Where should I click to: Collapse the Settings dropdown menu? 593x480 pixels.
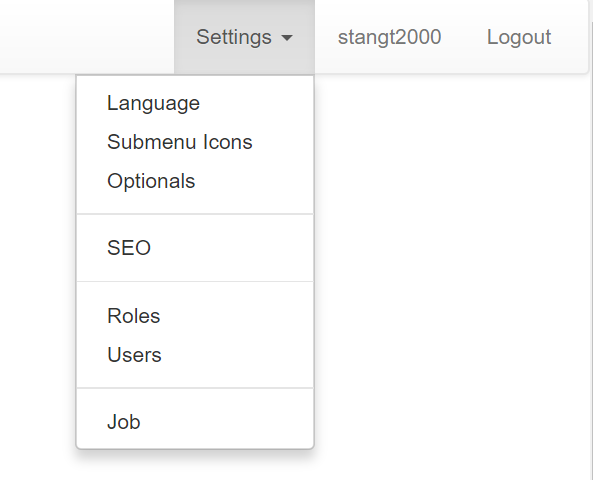(244, 37)
